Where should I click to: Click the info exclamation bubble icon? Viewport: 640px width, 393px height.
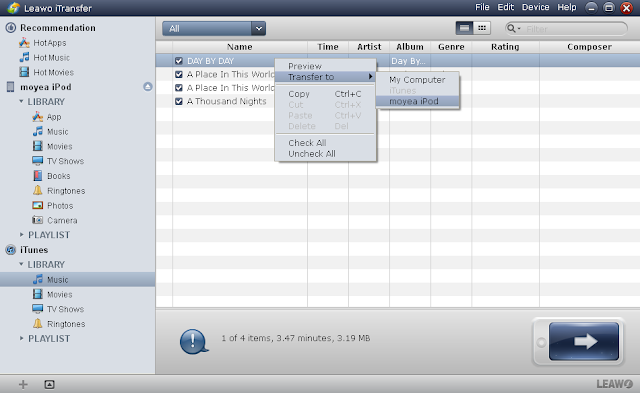coord(194,342)
